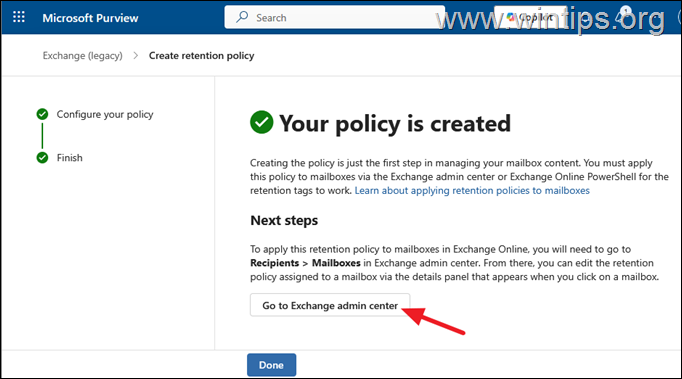Image resolution: width=682 pixels, height=379 pixels.
Task: Click the Create retention policy breadcrumb
Action: (201, 56)
